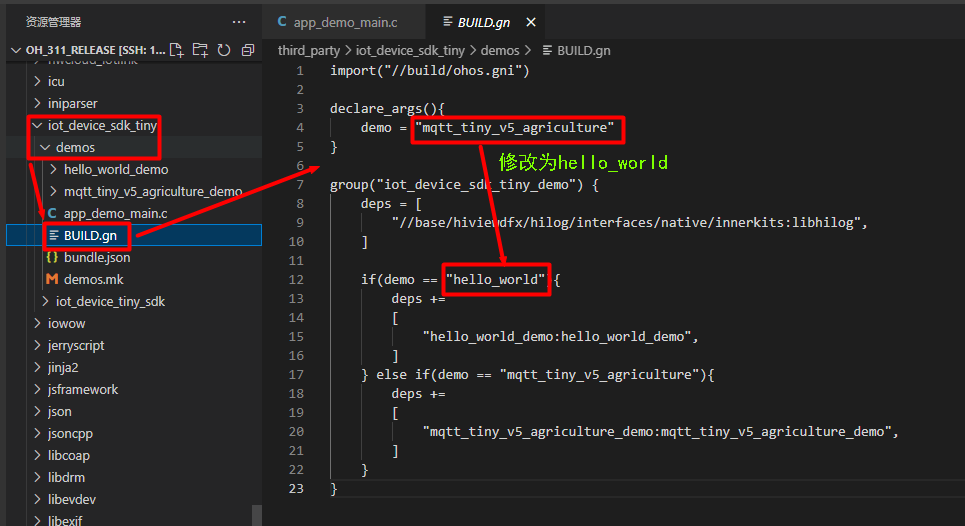Expand the icu folder
Viewport: 965px width, 526px height.
pos(38,81)
